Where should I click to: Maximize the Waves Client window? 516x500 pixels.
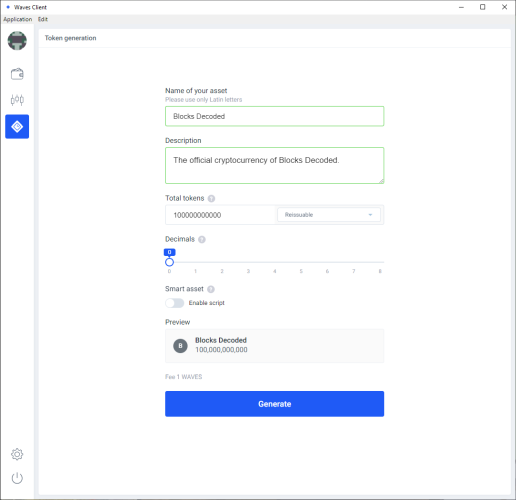coord(482,7)
